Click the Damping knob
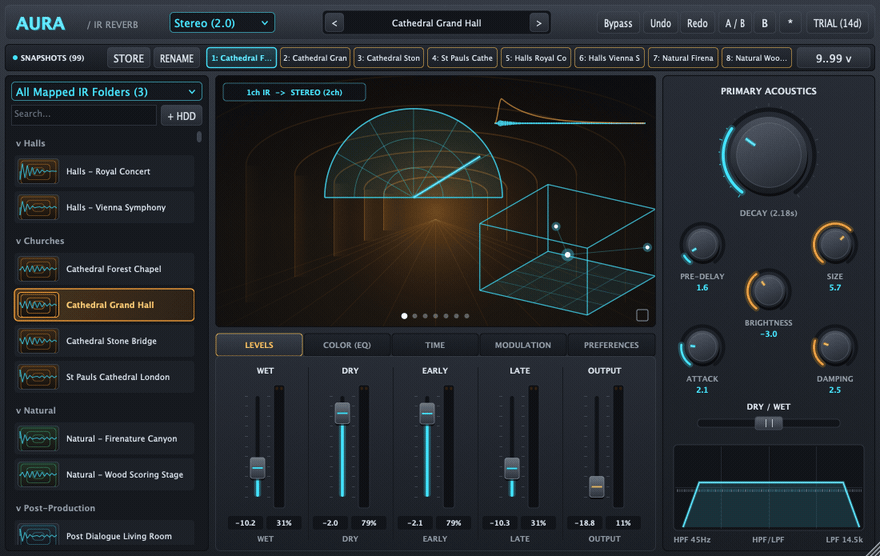This screenshot has height=556, width=880. tap(835, 347)
